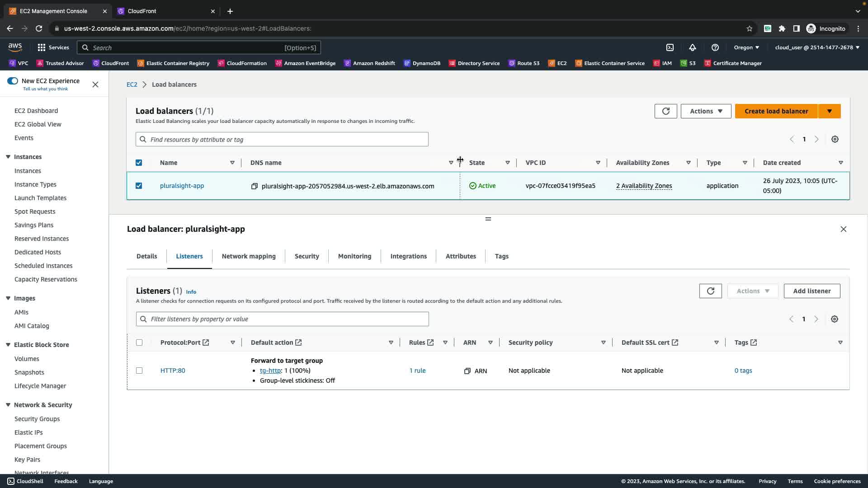Viewport: 868px width, 488px height.
Task: Select the HTTP:80 listener checkbox
Action: pyautogui.click(x=139, y=371)
